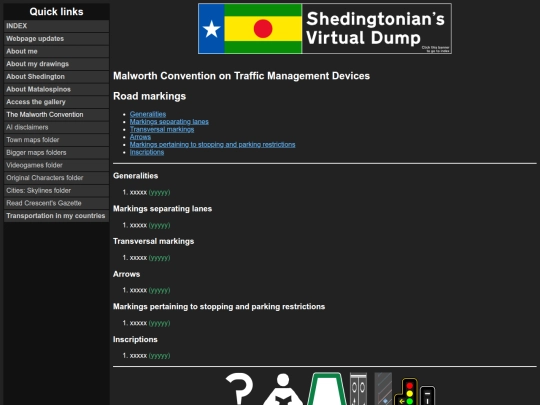The height and width of the screenshot is (405, 540).
Task: Jump to Generalities section link
Action: 148,114
